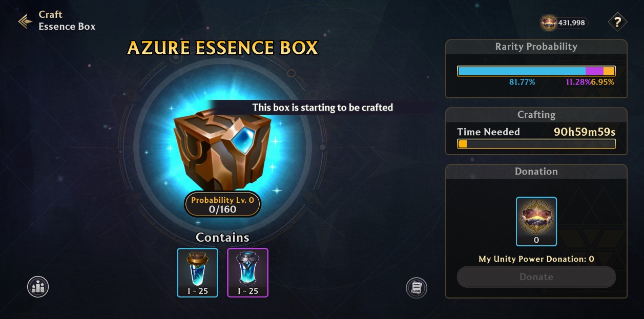Tap the 81.77% blue rarity value
Viewport: 644px width, 319px height.
point(522,82)
